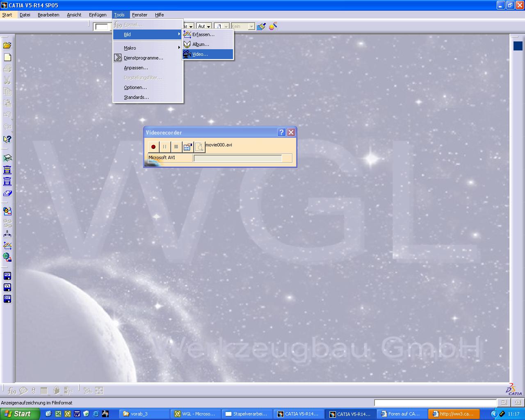Click the PDF save icon

(x=7, y=276)
